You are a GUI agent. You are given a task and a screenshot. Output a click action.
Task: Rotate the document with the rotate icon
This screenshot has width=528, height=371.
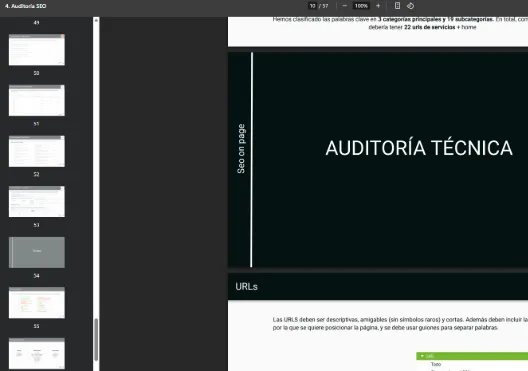pyautogui.click(x=410, y=6)
